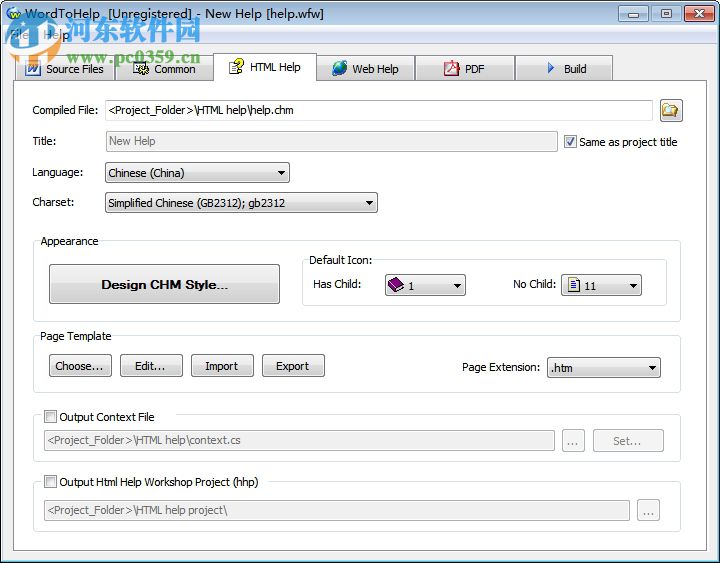Expand the Language dropdown
Image resolution: width=720 pixels, height=563 pixels.
[x=197, y=173]
